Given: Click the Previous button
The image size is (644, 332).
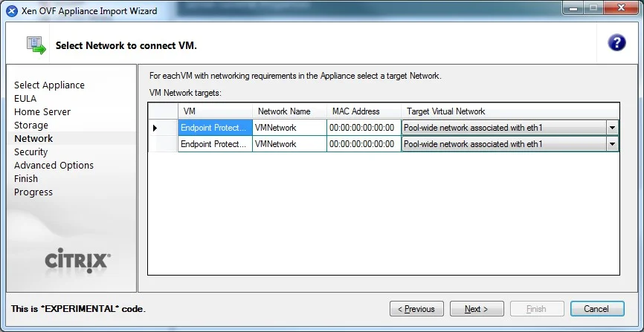Looking at the screenshot, I should click(416, 309).
